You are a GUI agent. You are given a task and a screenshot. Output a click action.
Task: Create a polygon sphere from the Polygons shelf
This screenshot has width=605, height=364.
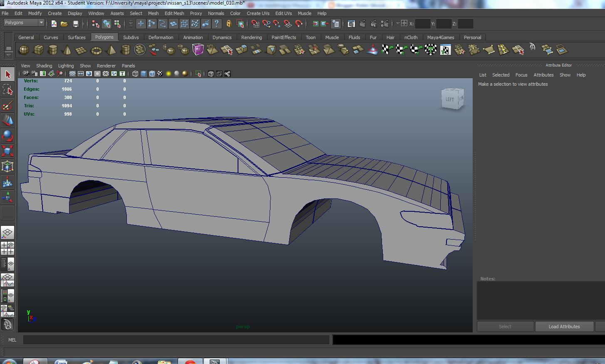(24, 50)
